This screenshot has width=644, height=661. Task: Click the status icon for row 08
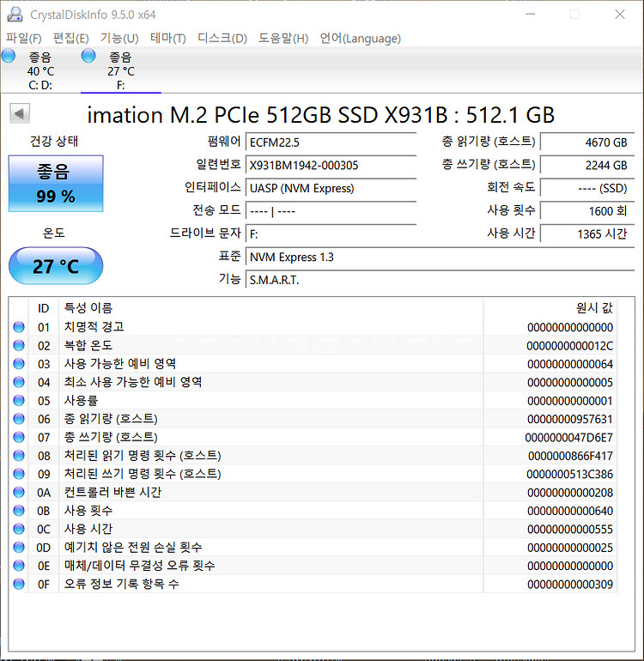tap(19, 455)
